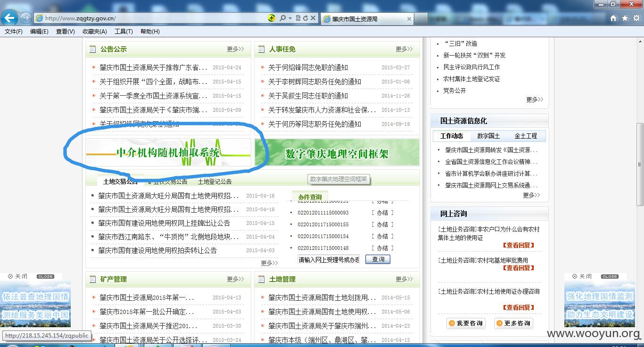Open the 编辑(E) menu

point(39,32)
